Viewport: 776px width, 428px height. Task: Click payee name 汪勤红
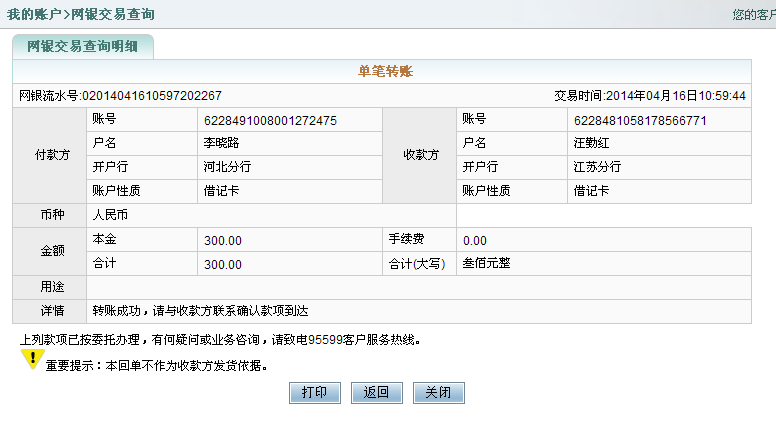pos(592,143)
